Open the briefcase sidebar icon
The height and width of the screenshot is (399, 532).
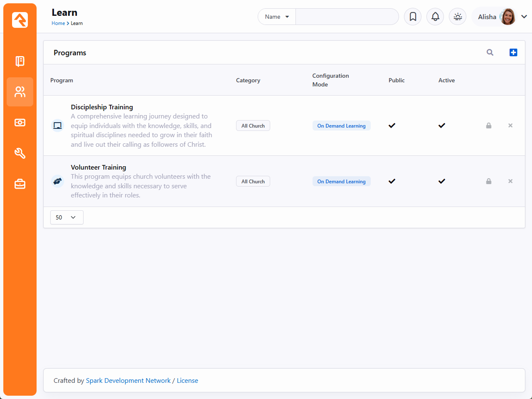click(x=20, y=184)
